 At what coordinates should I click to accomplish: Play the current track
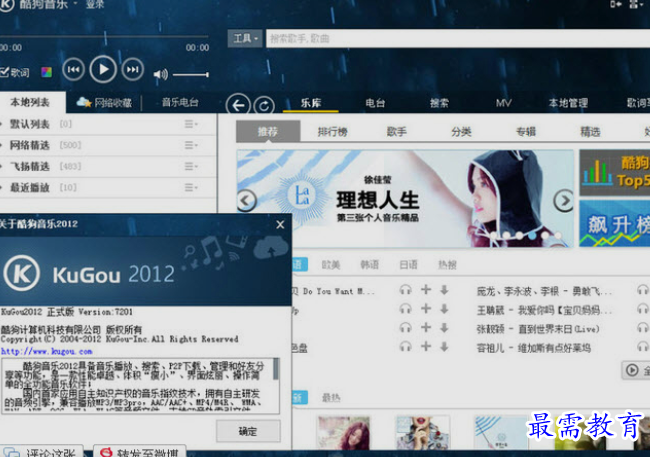(x=103, y=69)
